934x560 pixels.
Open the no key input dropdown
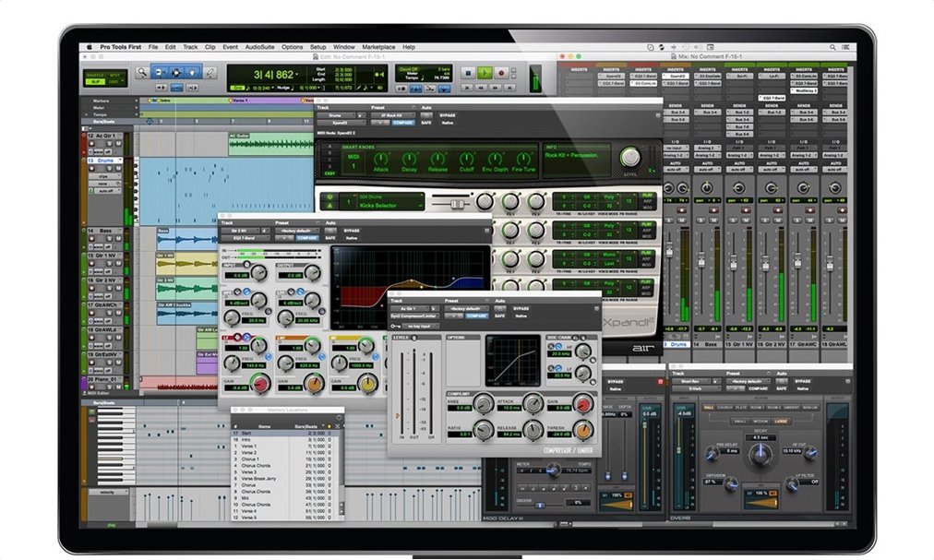click(x=421, y=327)
